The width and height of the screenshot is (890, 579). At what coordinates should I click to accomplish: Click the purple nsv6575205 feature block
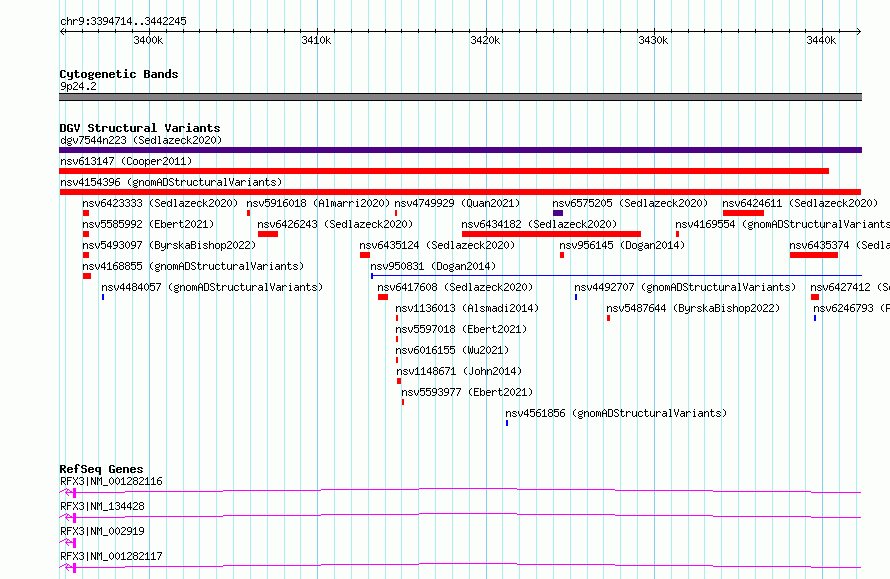558,213
